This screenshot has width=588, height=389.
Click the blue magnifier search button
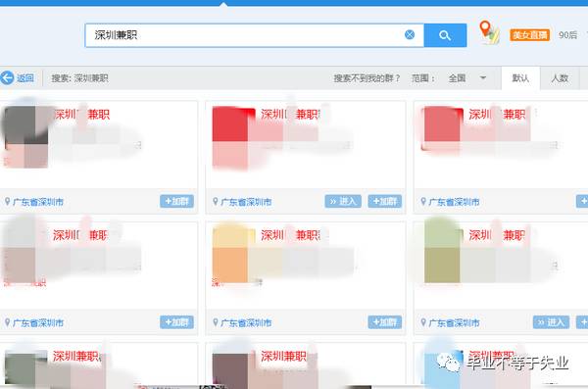[x=445, y=35]
